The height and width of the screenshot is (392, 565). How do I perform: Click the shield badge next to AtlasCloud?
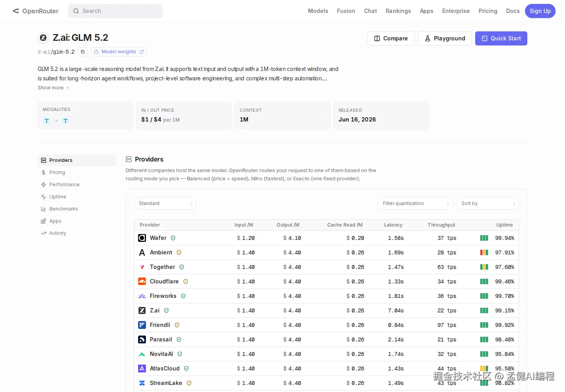(x=186, y=368)
